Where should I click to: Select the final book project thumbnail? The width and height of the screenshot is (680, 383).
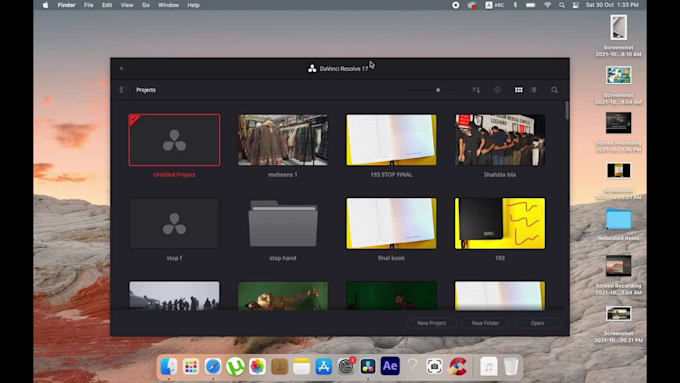(x=391, y=223)
